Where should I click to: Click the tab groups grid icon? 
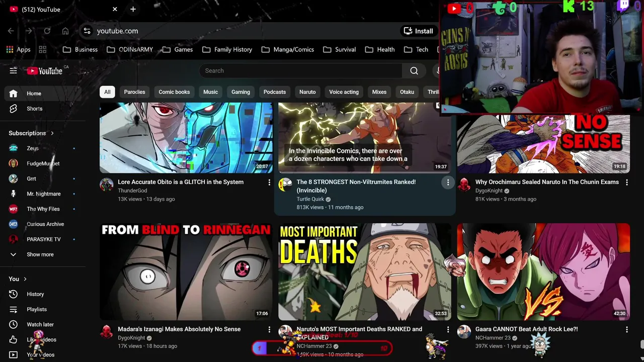[43, 49]
